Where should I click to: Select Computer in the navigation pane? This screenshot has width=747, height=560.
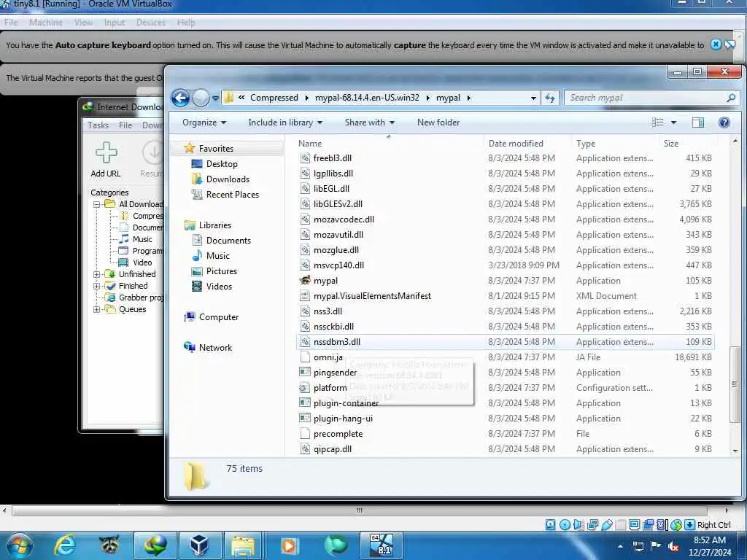pyautogui.click(x=211, y=317)
